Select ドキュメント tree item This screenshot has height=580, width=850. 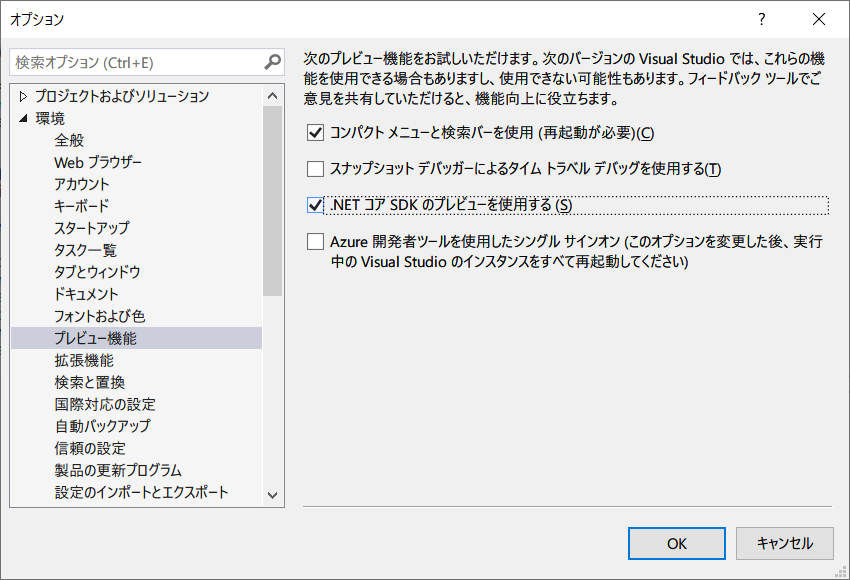click(86, 294)
